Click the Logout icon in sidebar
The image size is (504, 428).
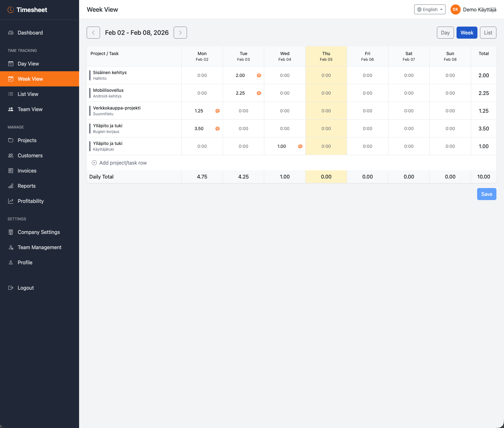[11, 288]
